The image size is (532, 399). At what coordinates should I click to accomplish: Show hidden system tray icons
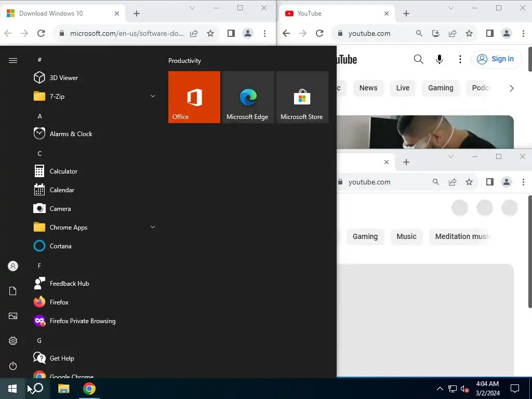click(440, 389)
